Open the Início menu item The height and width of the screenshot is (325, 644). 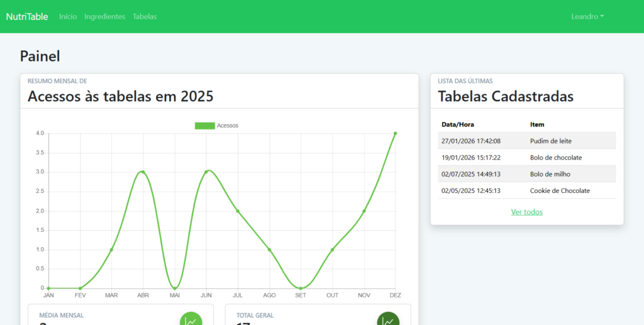click(x=68, y=16)
